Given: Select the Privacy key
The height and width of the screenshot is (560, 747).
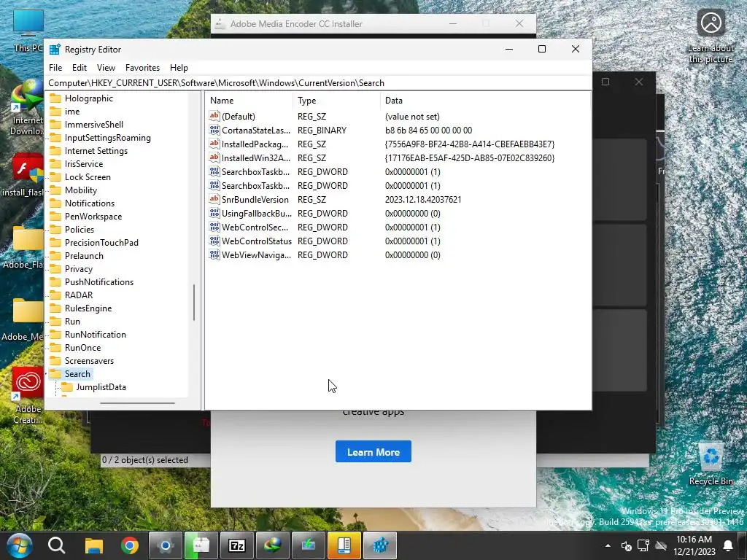Looking at the screenshot, I should pyautogui.click(x=79, y=269).
